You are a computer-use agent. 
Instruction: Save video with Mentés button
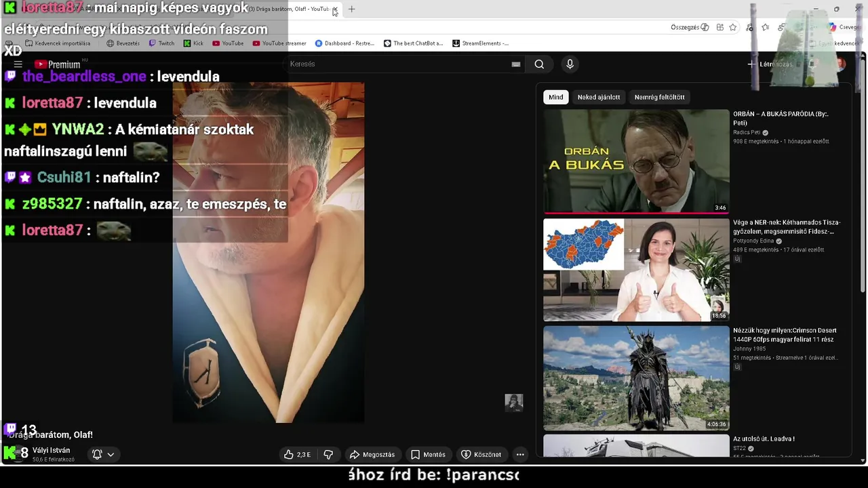[x=429, y=454]
